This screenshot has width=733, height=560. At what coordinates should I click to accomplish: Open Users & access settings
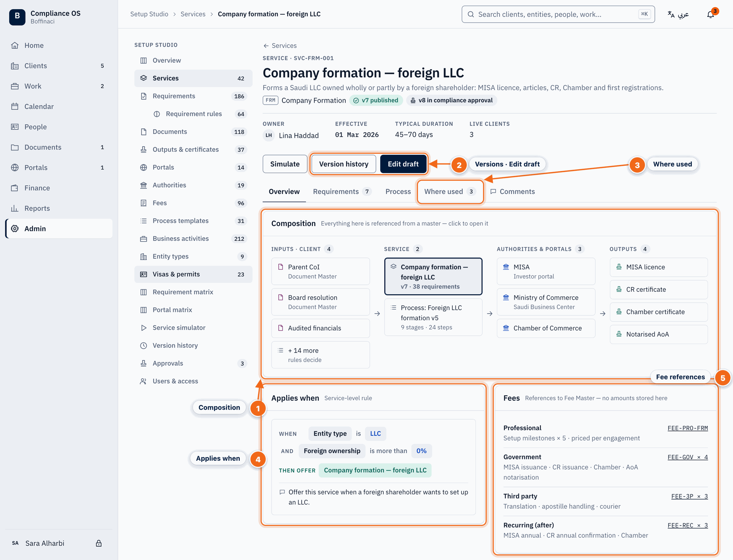pyautogui.click(x=193, y=381)
